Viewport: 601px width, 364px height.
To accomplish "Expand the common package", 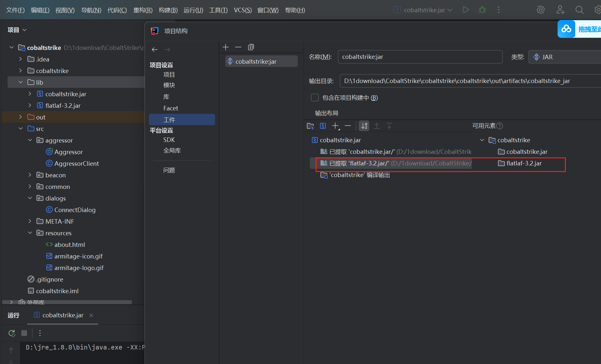I will [30, 187].
